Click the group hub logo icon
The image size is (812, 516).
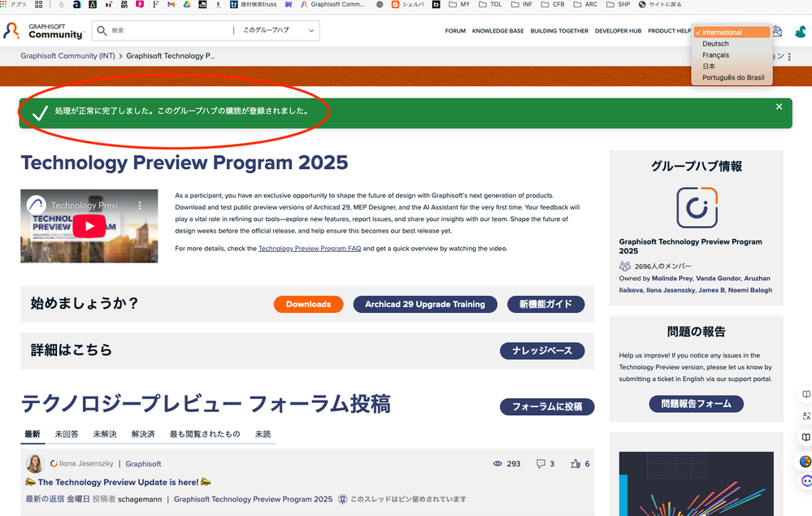pos(697,207)
